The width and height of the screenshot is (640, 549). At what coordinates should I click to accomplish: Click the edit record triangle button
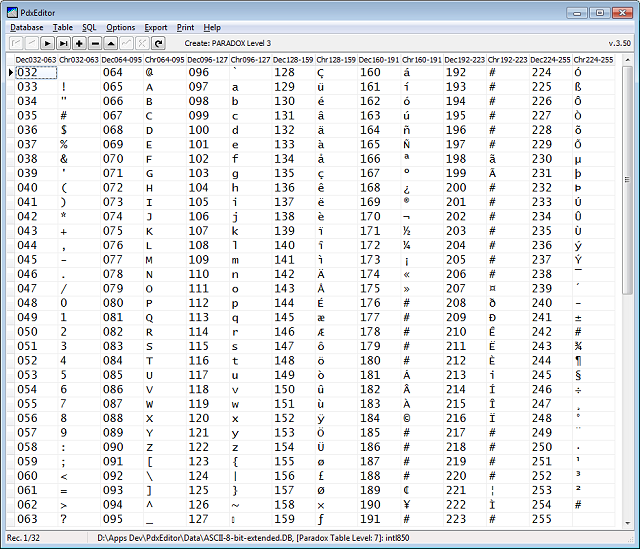111,43
